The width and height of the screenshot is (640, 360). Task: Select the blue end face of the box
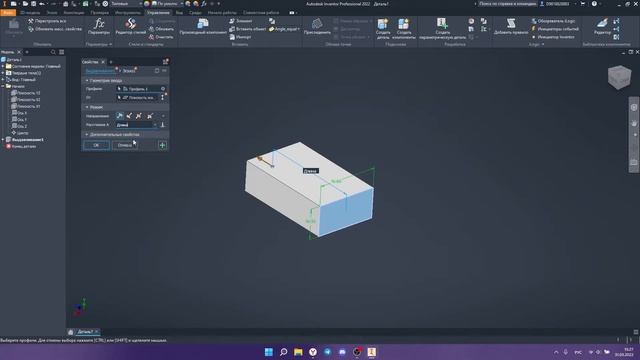(346, 212)
